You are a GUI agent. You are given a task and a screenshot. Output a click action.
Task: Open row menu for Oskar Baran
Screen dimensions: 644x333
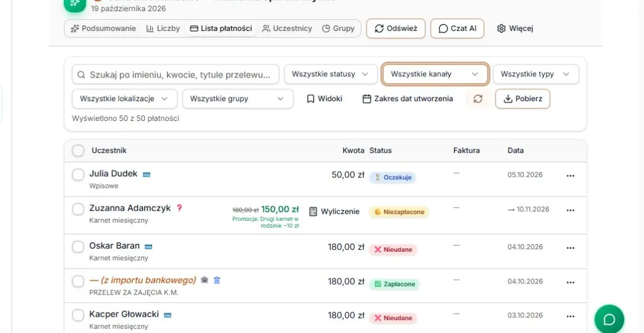point(571,248)
